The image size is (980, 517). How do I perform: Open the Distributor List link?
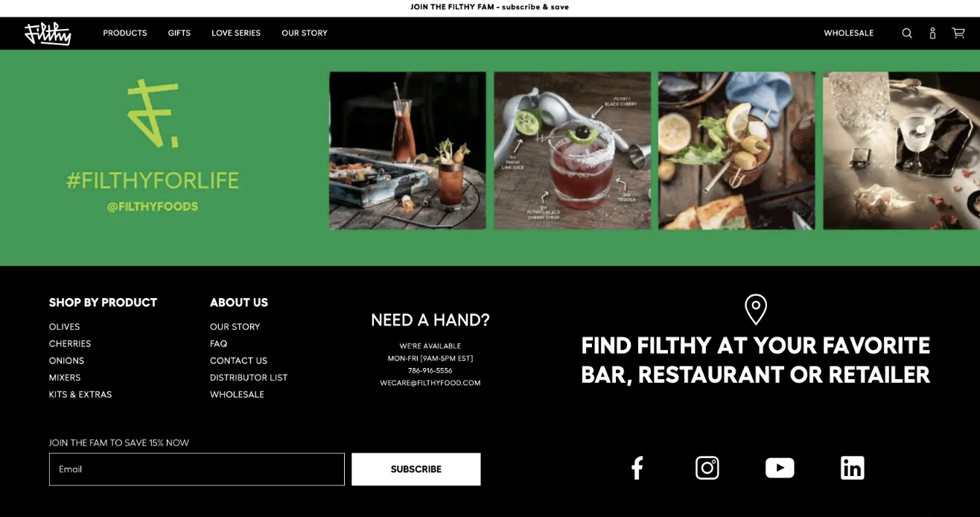249,378
